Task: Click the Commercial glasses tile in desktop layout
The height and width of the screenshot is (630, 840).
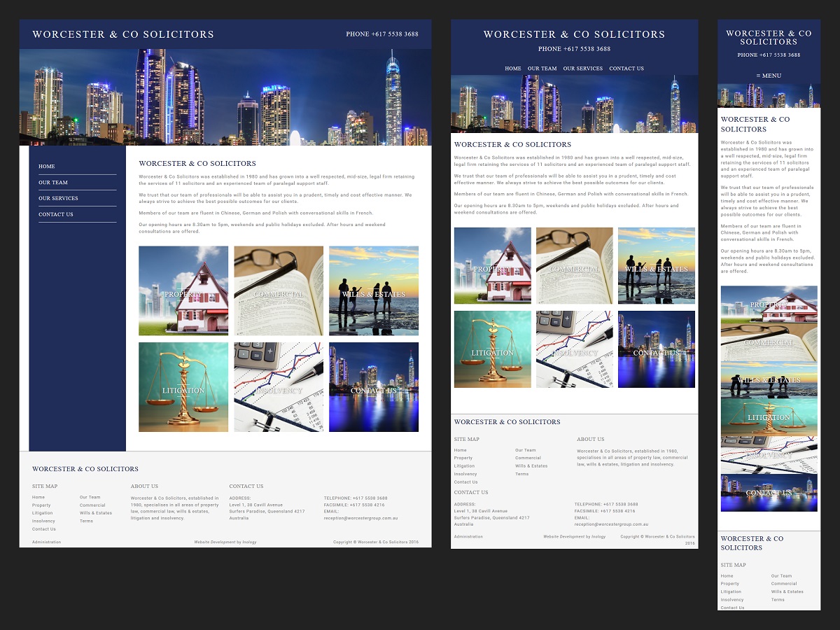Action: click(279, 290)
